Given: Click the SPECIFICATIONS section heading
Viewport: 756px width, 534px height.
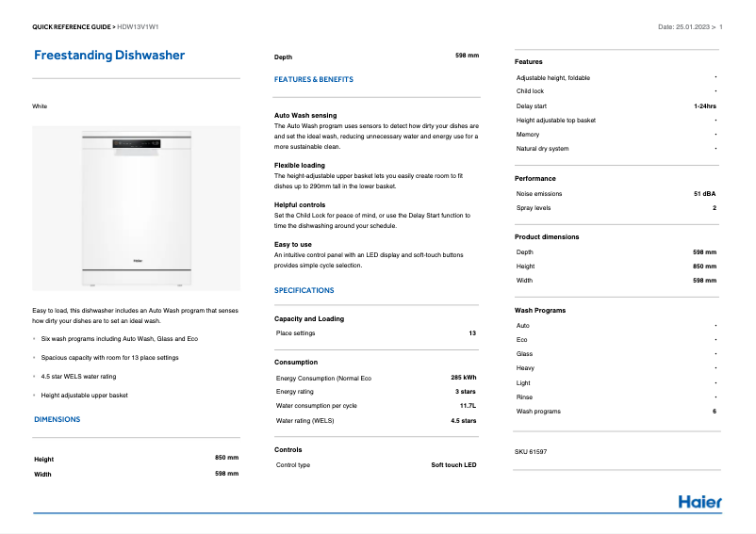Looking at the screenshot, I should coord(304,291).
